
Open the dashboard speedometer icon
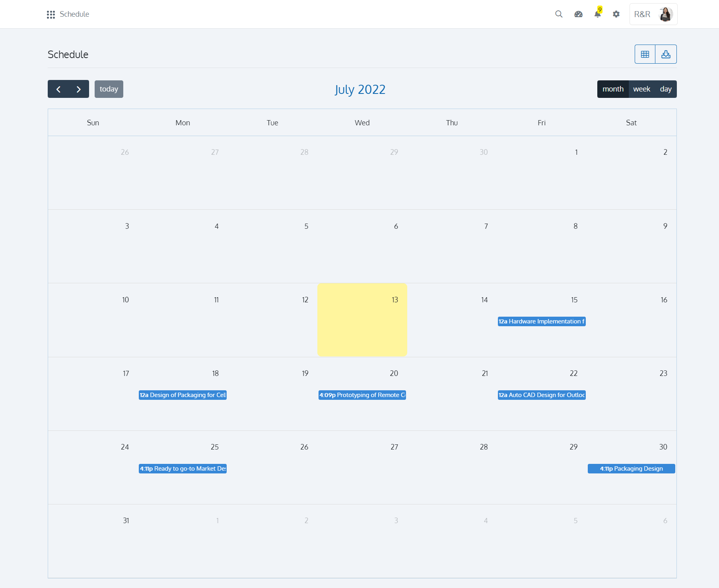click(578, 14)
